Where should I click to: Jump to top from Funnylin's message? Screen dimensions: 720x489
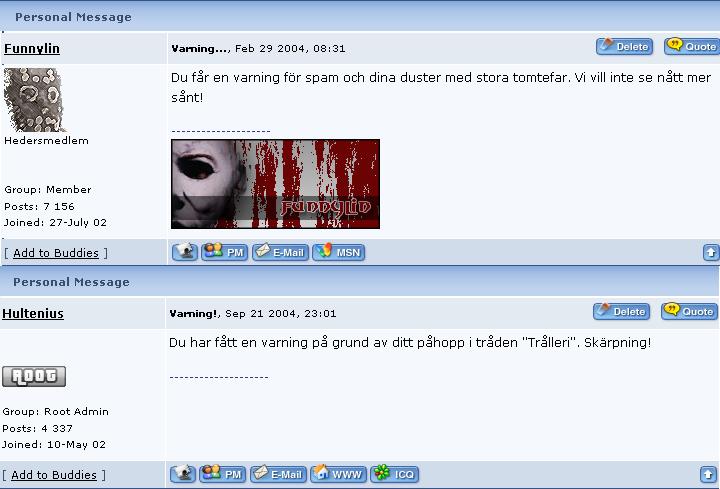pyautogui.click(x=710, y=253)
